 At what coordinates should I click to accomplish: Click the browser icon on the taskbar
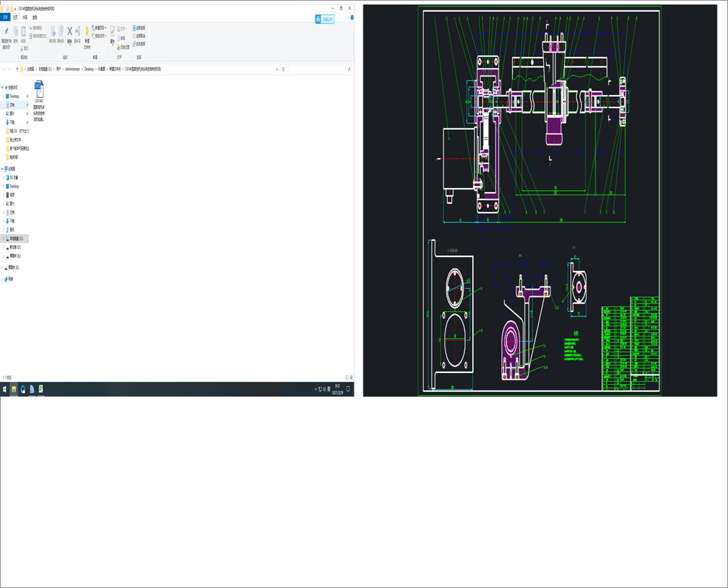tap(23, 389)
